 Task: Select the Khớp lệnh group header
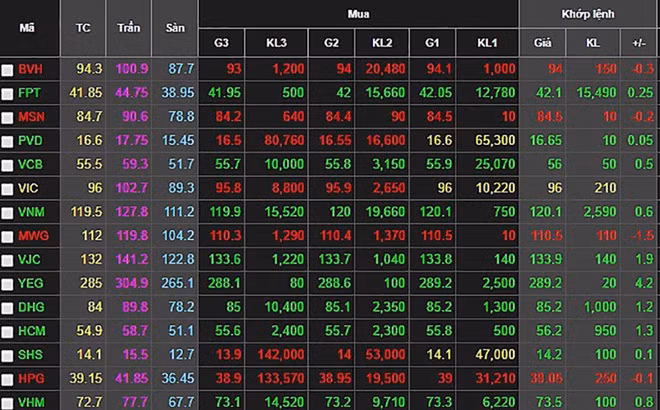588,14
